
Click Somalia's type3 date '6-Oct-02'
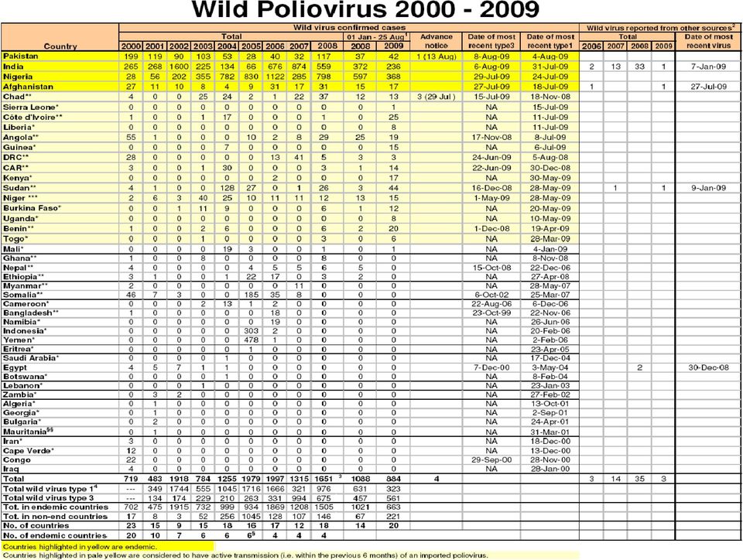[x=491, y=295]
